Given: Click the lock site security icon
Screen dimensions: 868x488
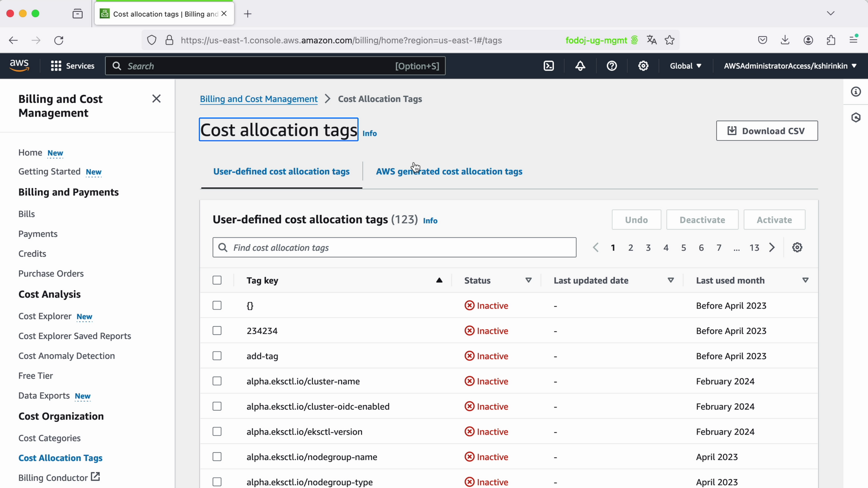Looking at the screenshot, I should coord(170,40).
